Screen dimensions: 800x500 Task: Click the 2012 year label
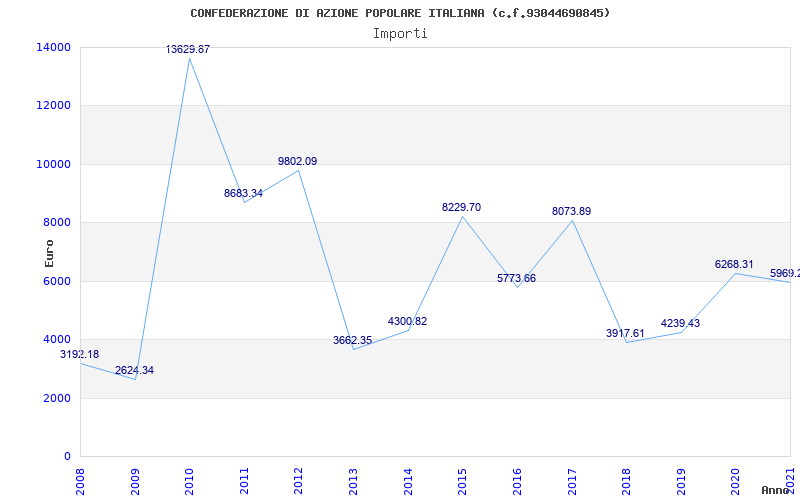pyautogui.click(x=298, y=481)
